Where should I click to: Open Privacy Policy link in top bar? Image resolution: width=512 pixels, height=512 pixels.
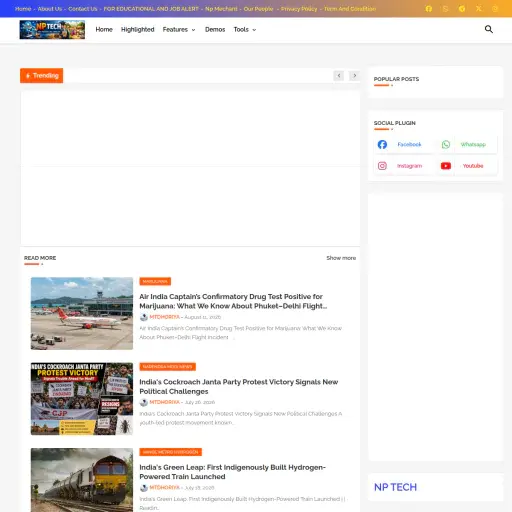[x=299, y=9]
